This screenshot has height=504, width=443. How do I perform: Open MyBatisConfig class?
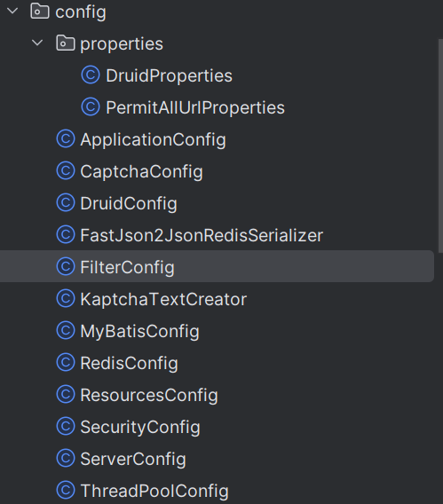point(140,331)
